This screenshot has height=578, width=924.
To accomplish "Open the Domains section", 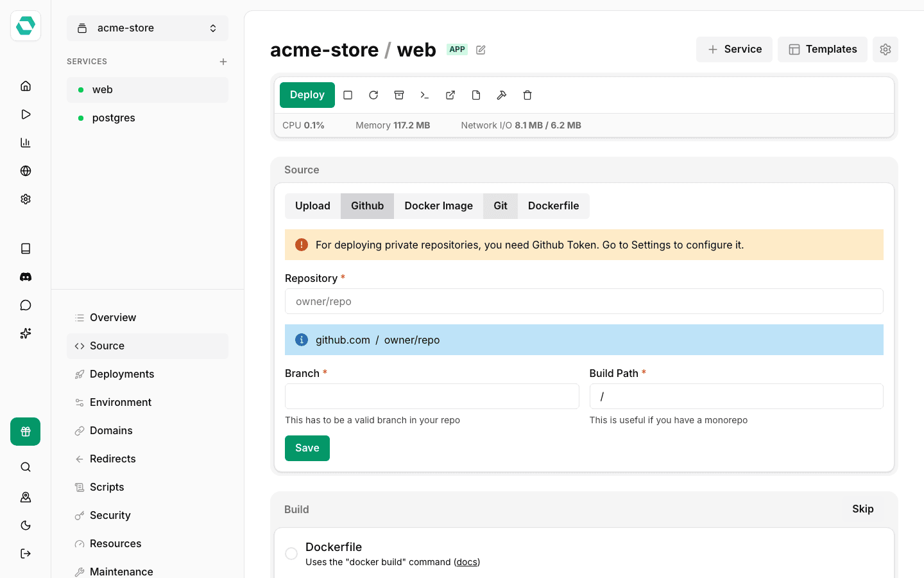I will coord(148,431).
